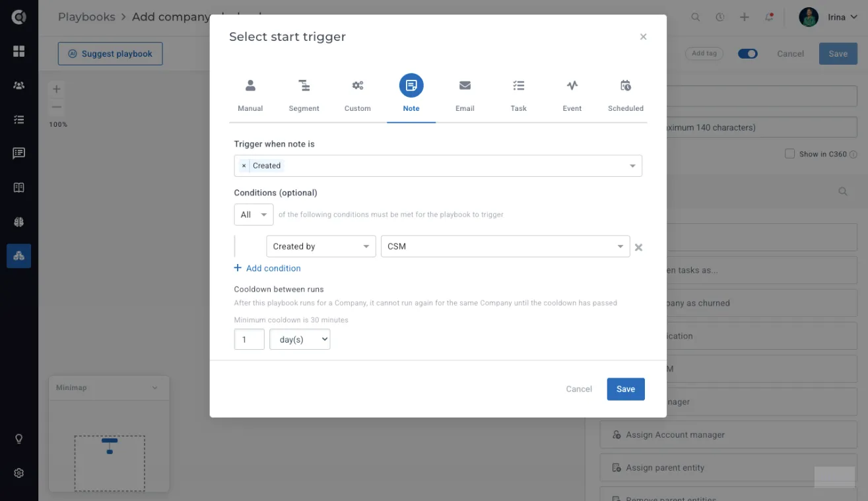
Task: Select the Custom trigger tab
Action: pos(357,96)
